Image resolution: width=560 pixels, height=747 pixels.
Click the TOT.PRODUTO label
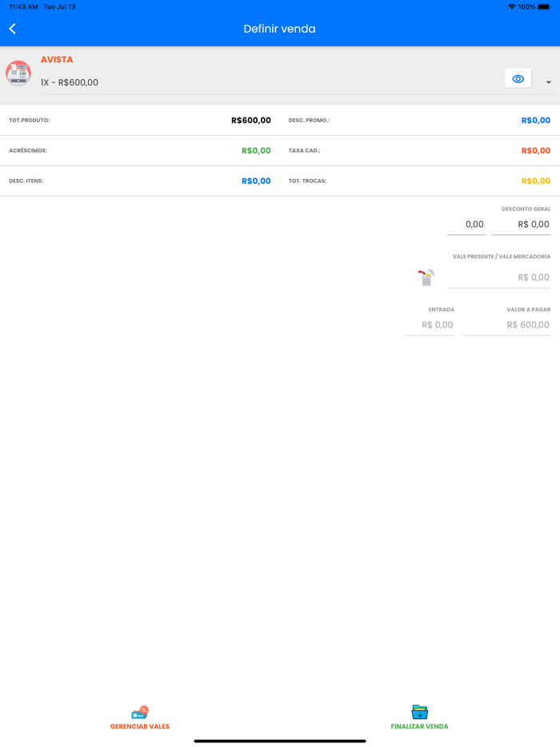pyautogui.click(x=29, y=121)
